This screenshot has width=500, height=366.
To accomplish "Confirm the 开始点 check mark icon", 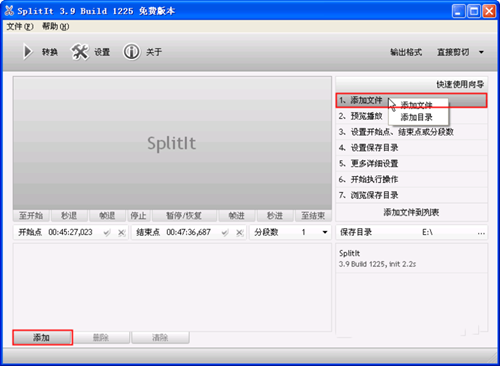I will 107,232.
